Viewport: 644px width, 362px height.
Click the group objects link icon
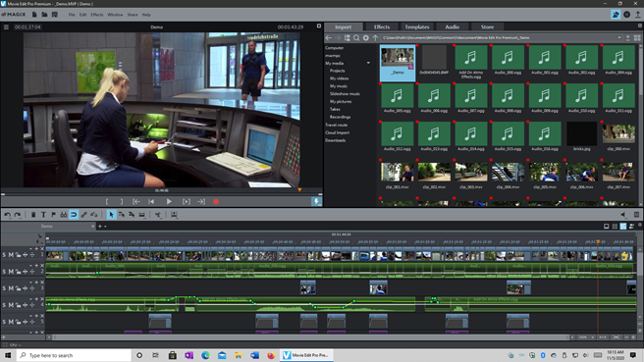click(x=83, y=215)
